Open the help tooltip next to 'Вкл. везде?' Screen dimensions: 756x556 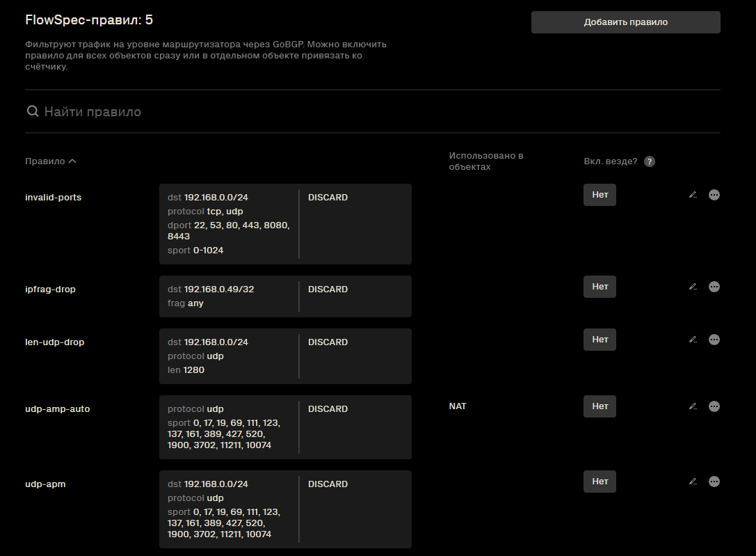point(649,161)
